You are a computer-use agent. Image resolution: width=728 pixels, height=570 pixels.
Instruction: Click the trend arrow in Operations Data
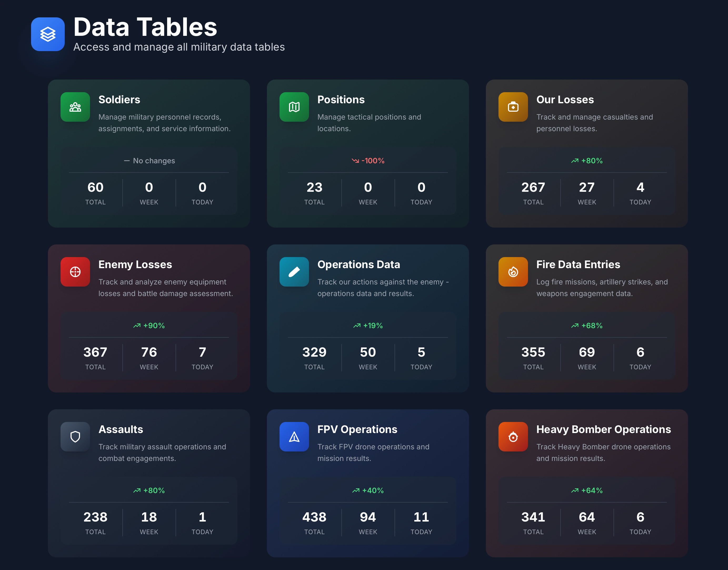357,325
